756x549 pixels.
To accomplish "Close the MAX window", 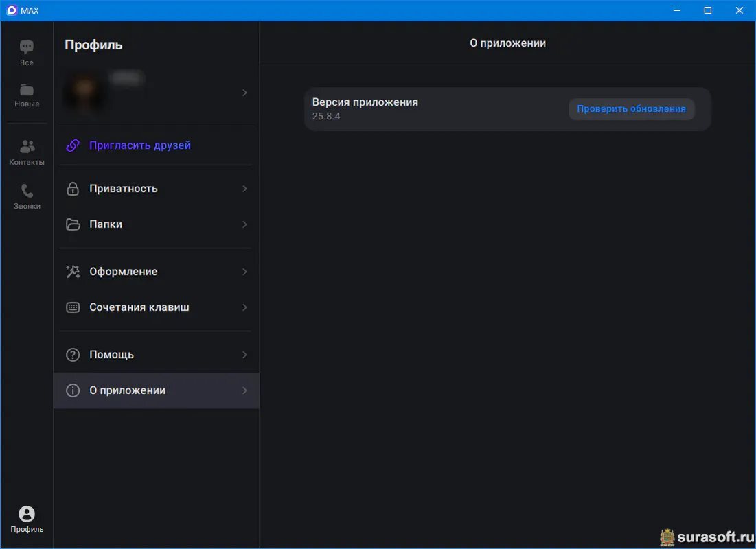I will pyautogui.click(x=739, y=10).
